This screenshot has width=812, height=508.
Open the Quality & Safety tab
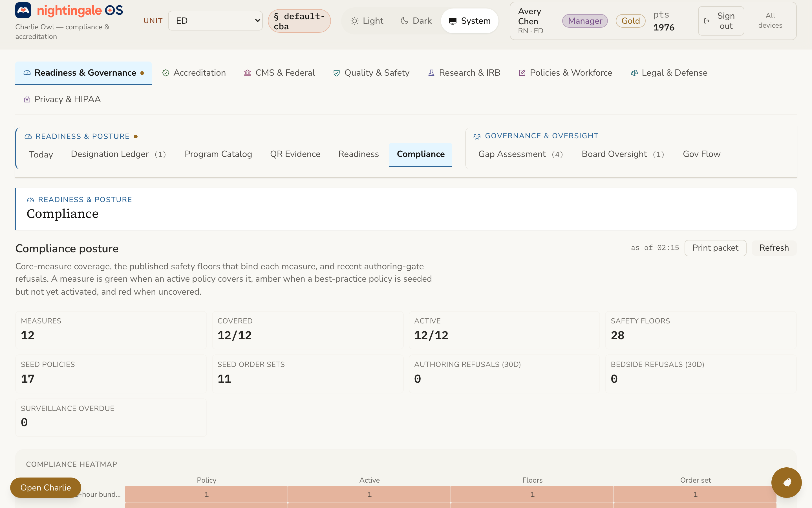pos(371,73)
